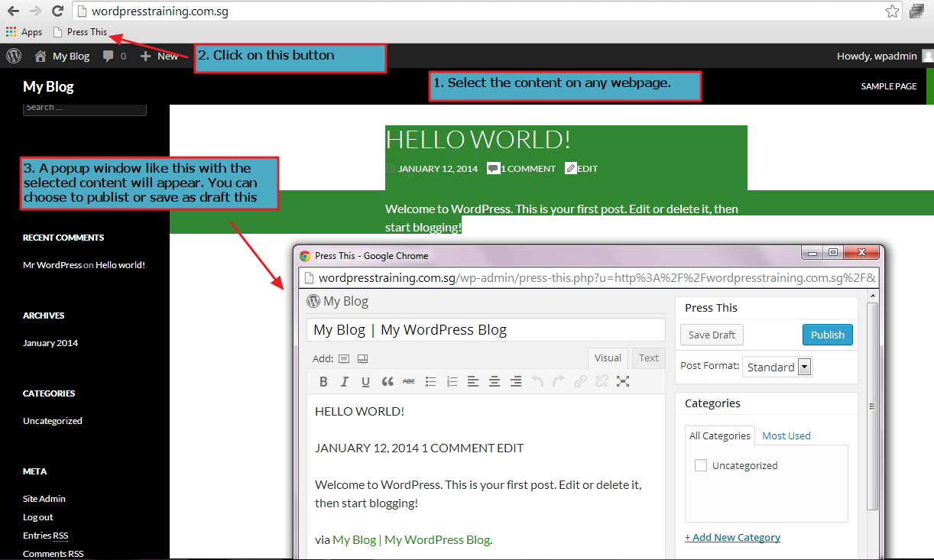
Task: Open the My Blog admin bar menu
Action: point(62,56)
